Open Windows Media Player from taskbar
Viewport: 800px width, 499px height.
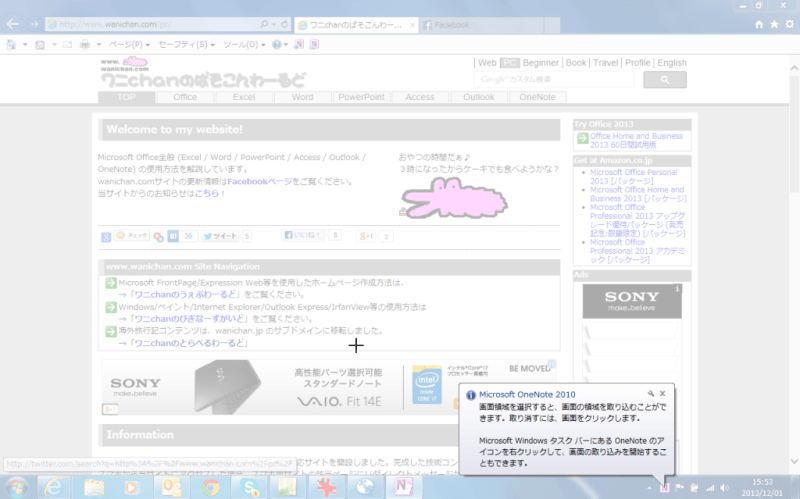click(131, 488)
